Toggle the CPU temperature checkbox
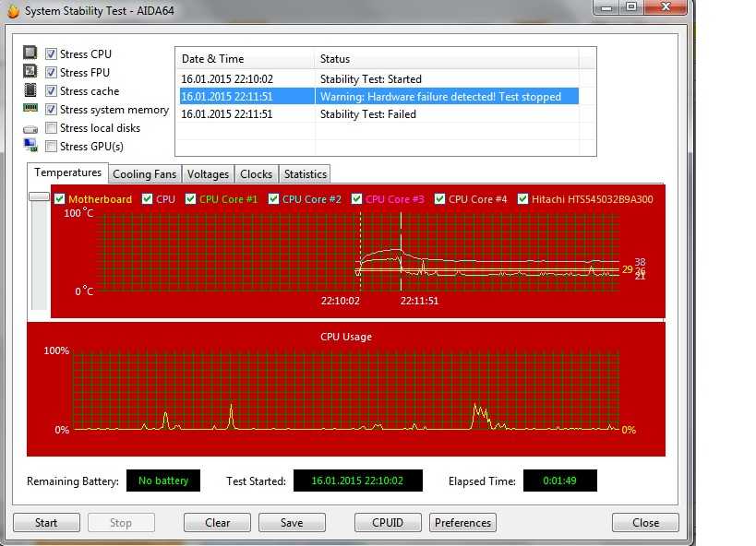This screenshot has height=546, width=756. click(x=147, y=198)
